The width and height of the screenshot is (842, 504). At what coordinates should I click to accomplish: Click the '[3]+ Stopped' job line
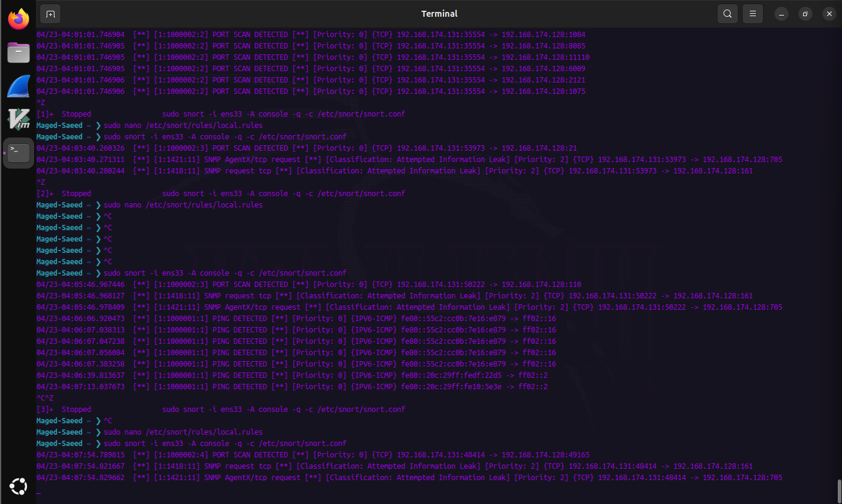(221, 410)
